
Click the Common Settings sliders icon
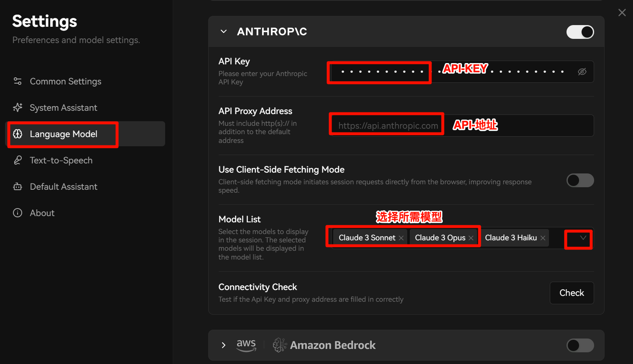click(18, 81)
